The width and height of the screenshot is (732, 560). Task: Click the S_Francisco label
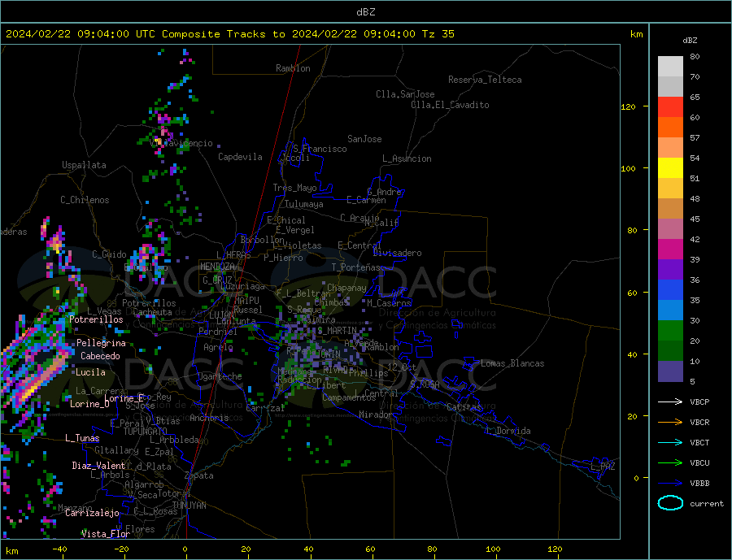point(320,149)
